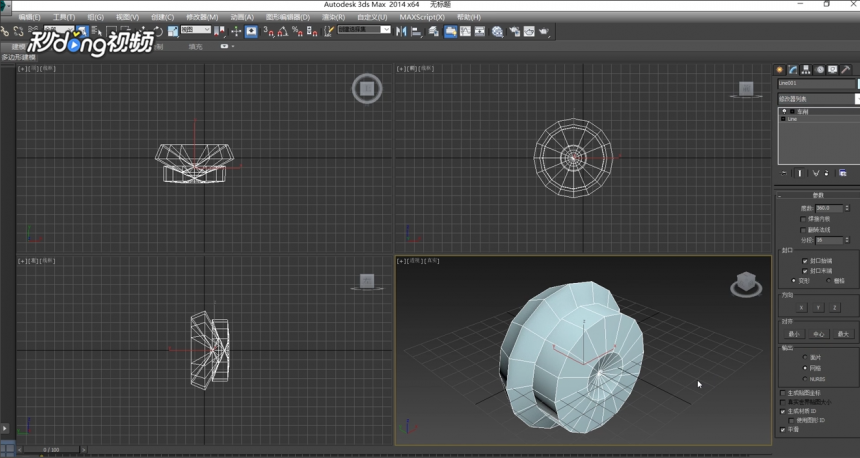The height and width of the screenshot is (458, 860).
Task: Open the Schematic View icon
Action: pyautogui.click(x=479, y=31)
